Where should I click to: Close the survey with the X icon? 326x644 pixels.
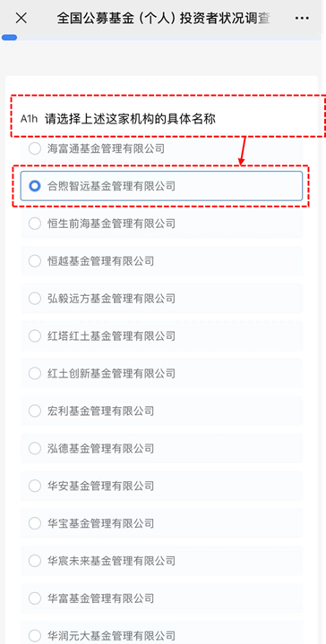pos(21,18)
